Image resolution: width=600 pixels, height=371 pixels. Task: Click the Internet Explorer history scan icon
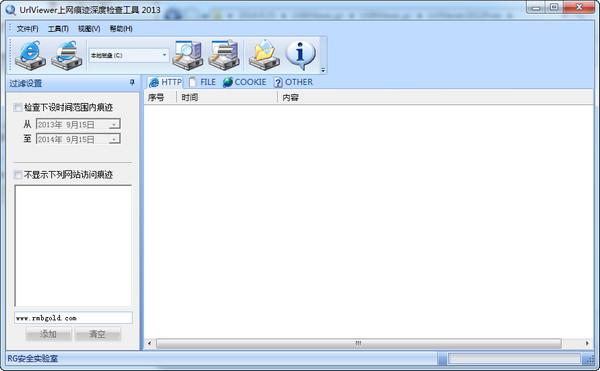coord(31,55)
